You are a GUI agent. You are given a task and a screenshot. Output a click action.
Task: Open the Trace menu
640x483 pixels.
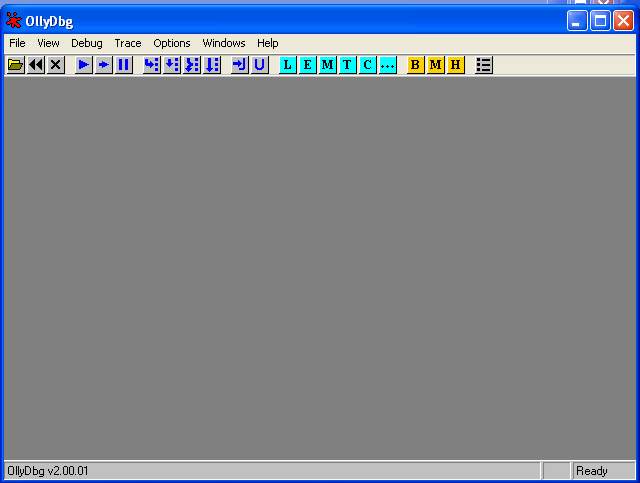click(x=128, y=43)
